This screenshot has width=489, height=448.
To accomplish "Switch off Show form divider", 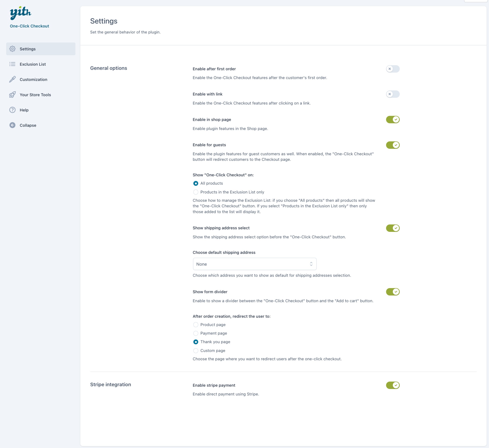I will click(392, 292).
